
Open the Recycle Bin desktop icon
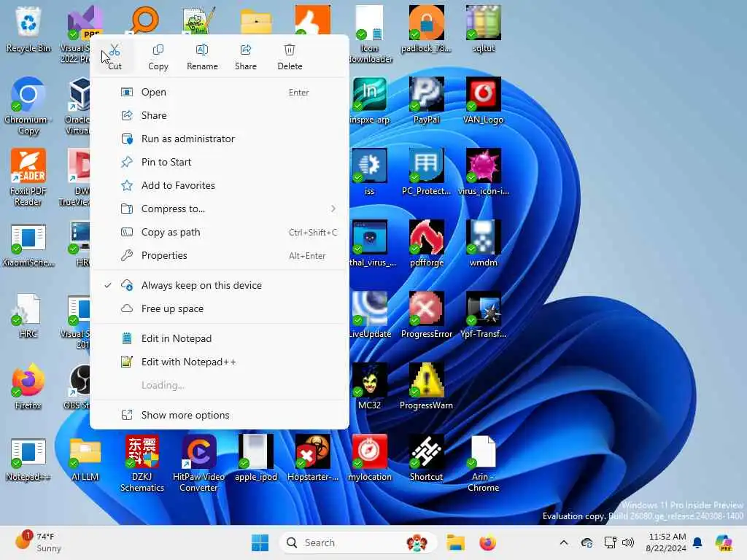tap(28, 29)
